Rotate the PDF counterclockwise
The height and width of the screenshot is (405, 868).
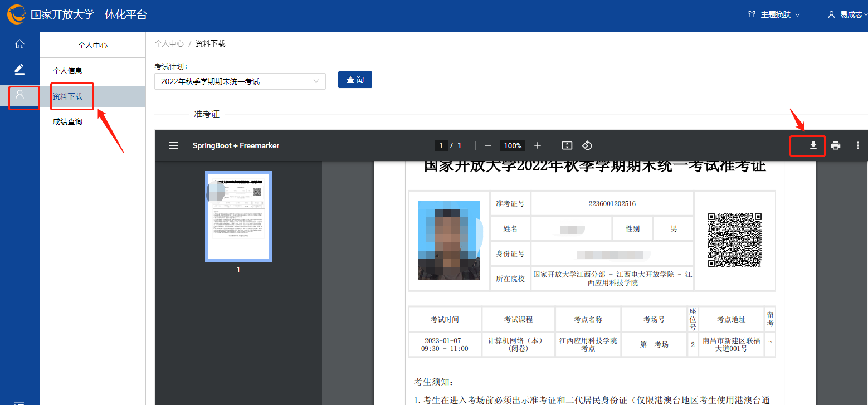[x=587, y=145]
